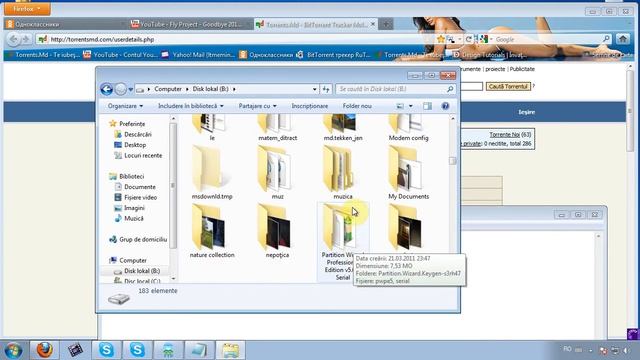Open the view options dropdown arrow
Viewport: 640px width, 360px height.
click(x=411, y=106)
